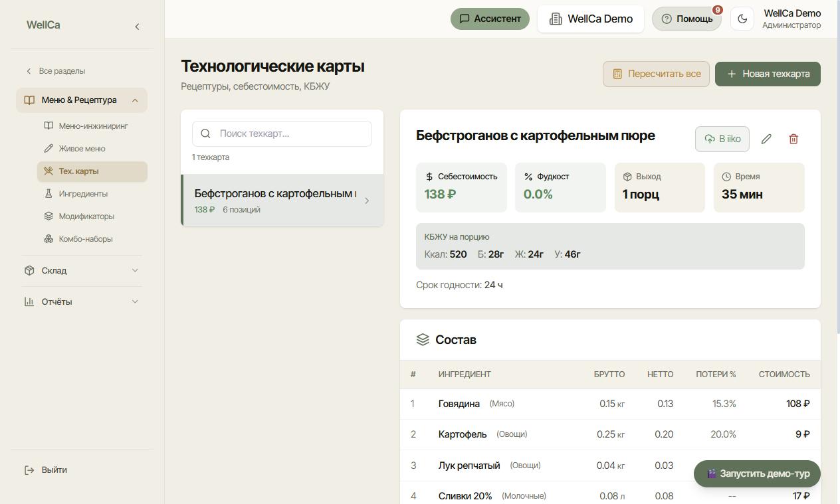Click the Отчёты chart icon

pos(29,302)
